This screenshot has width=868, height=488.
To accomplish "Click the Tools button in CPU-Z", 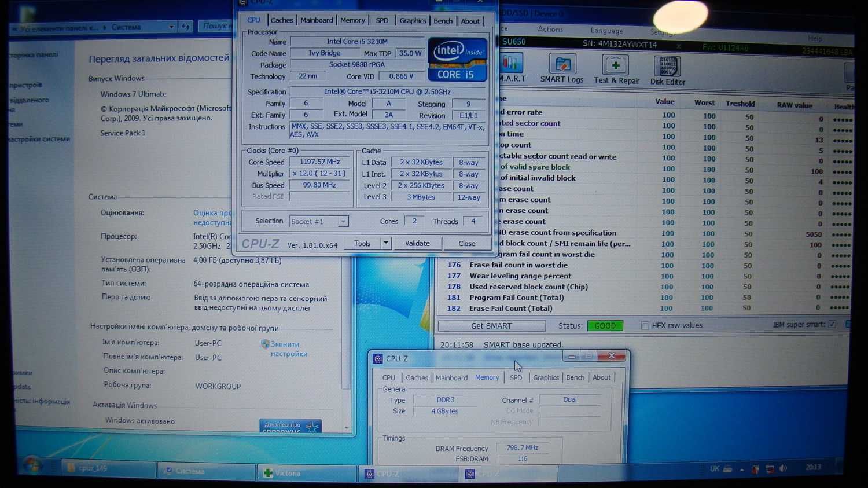I will click(362, 244).
